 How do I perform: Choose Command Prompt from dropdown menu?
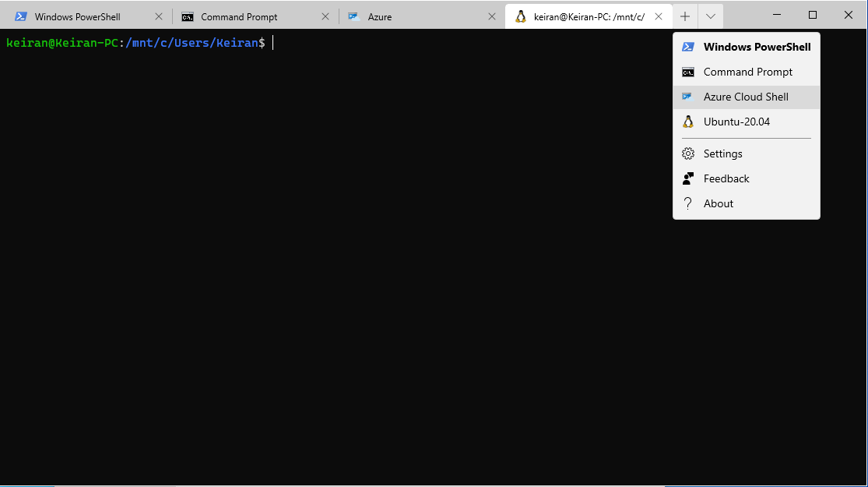pos(747,72)
